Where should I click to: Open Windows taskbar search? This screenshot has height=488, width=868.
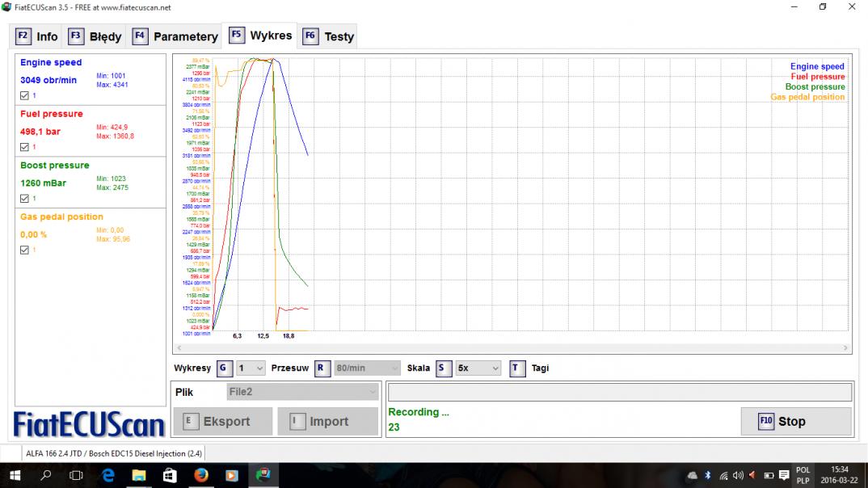(46, 475)
